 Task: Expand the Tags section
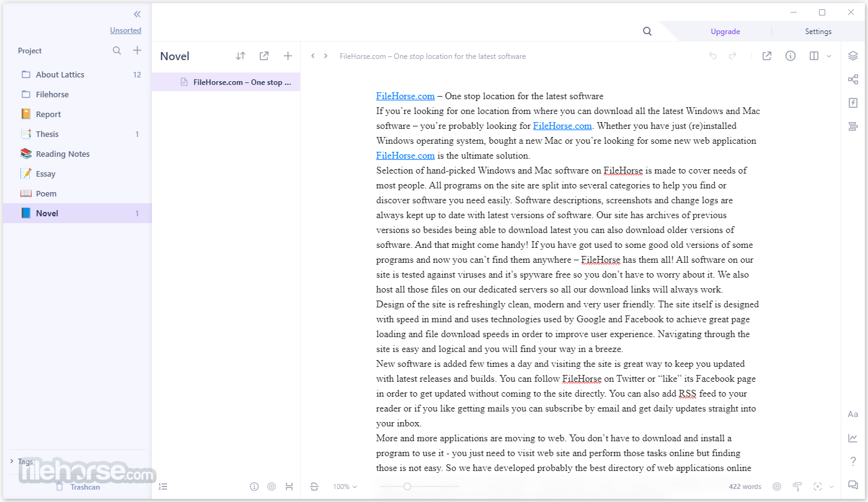(x=22, y=461)
